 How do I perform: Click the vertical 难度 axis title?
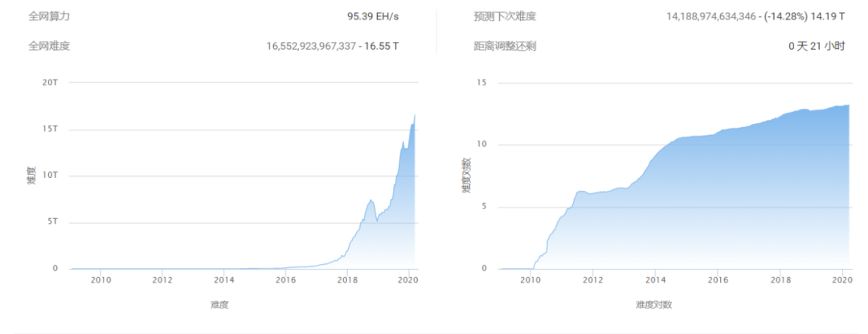(x=31, y=175)
